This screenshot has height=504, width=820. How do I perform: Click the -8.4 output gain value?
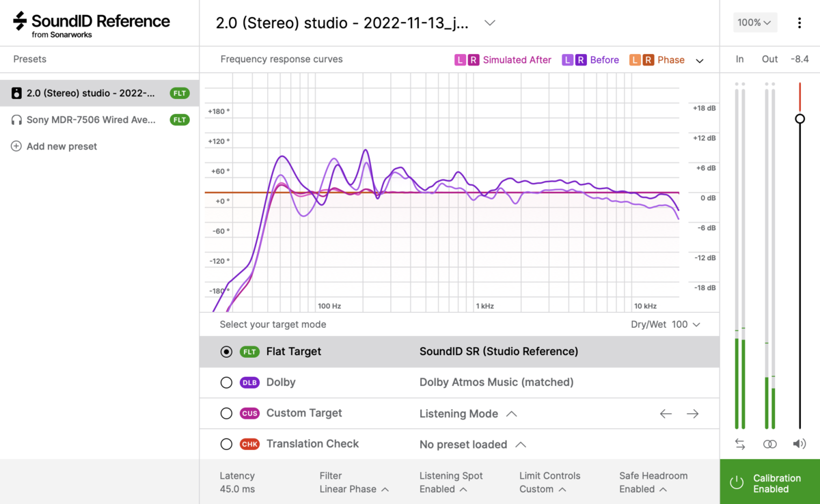(x=799, y=59)
